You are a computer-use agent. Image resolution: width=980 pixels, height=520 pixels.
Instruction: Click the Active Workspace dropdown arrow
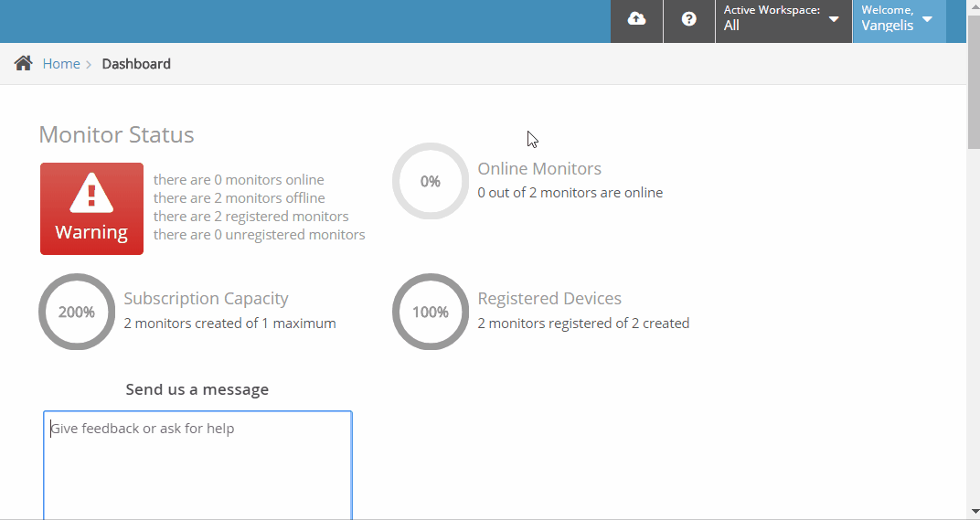click(x=834, y=19)
